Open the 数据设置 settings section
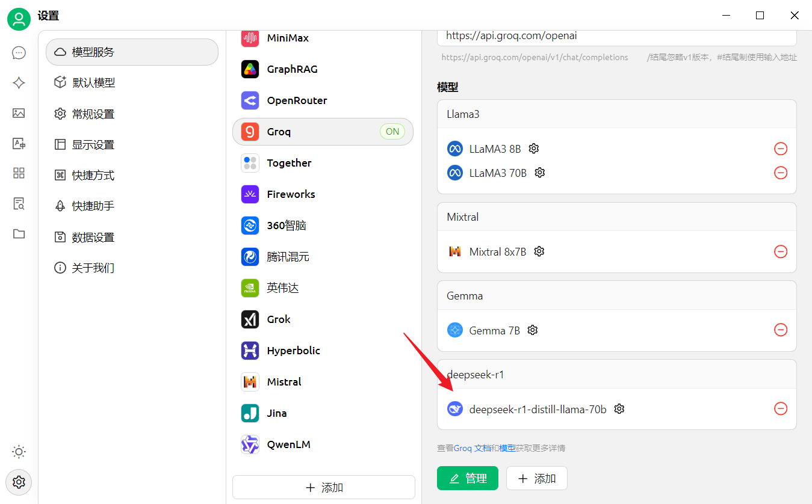The width and height of the screenshot is (812, 504). click(132, 237)
